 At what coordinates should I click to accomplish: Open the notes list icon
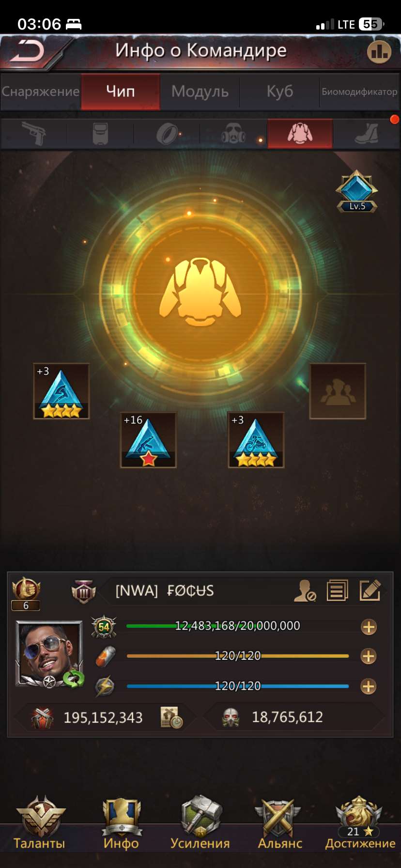[338, 590]
